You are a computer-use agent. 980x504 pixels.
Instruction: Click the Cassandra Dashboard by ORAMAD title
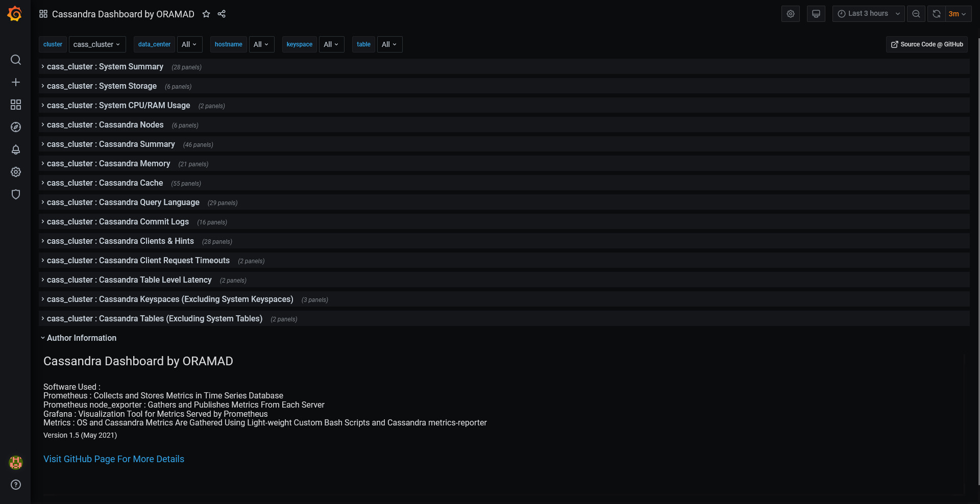coord(123,14)
